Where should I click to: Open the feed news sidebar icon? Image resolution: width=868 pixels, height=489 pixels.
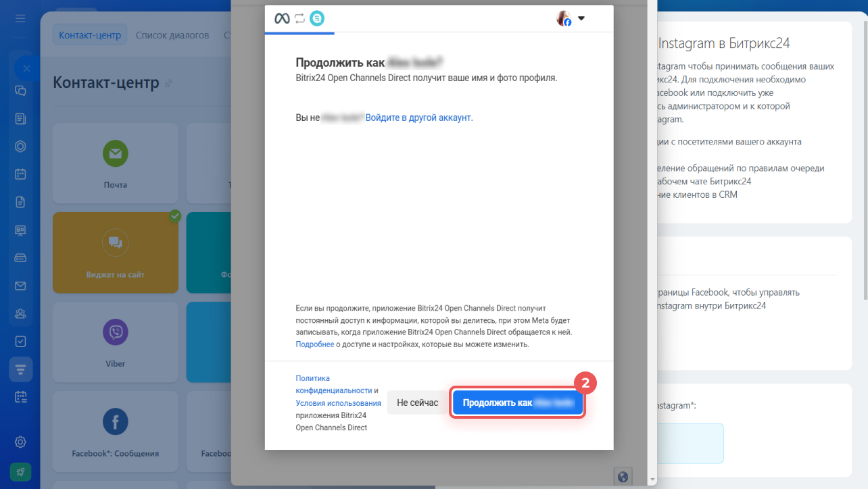point(20,119)
